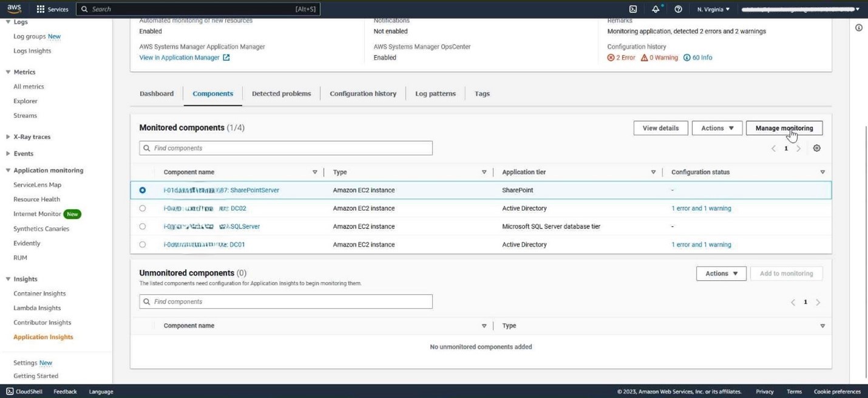Click the warning triangle icon

(644, 58)
